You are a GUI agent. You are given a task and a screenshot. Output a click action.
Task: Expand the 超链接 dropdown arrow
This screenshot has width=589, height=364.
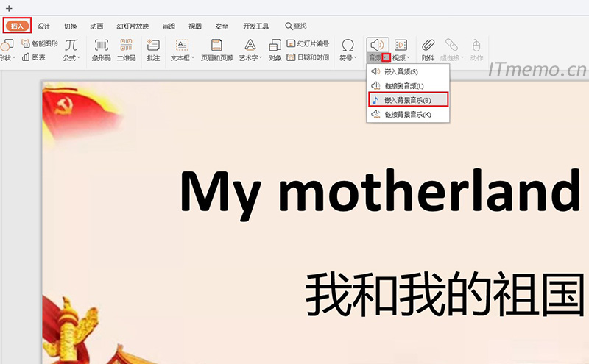(462, 58)
